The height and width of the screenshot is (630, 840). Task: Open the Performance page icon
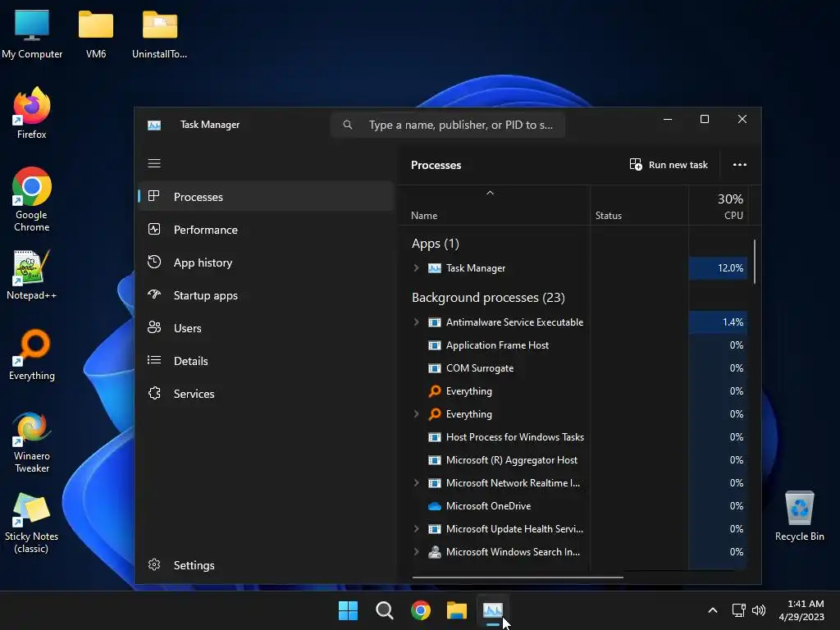[x=154, y=230]
